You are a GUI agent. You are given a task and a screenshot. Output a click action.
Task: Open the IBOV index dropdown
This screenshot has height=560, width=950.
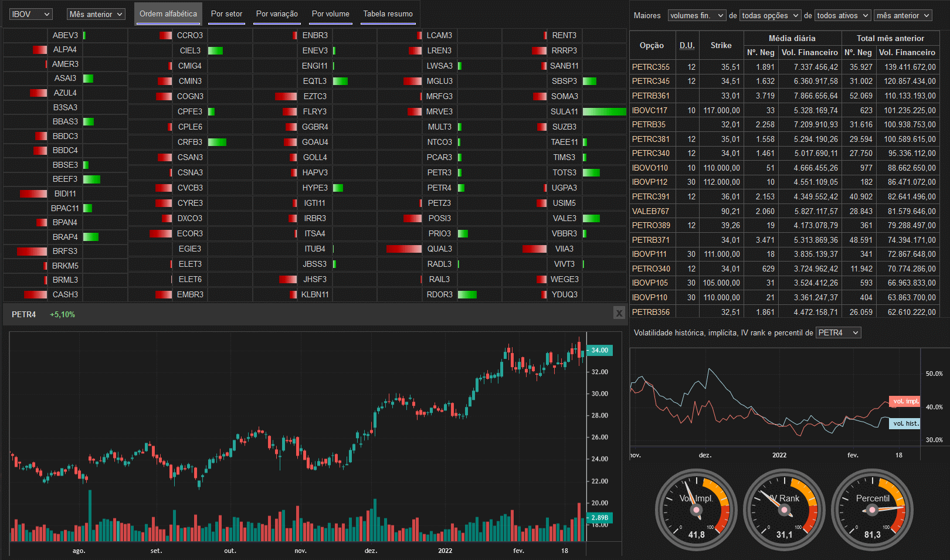point(31,14)
